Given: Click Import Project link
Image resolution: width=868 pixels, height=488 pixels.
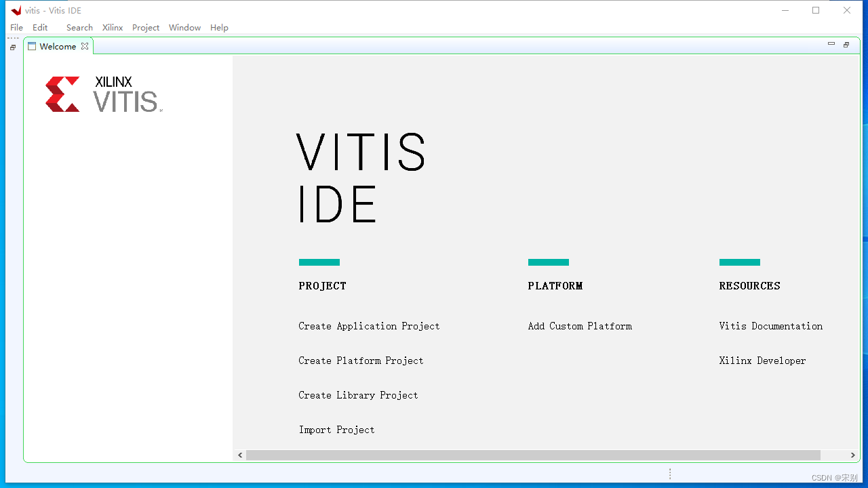Looking at the screenshot, I should (336, 430).
